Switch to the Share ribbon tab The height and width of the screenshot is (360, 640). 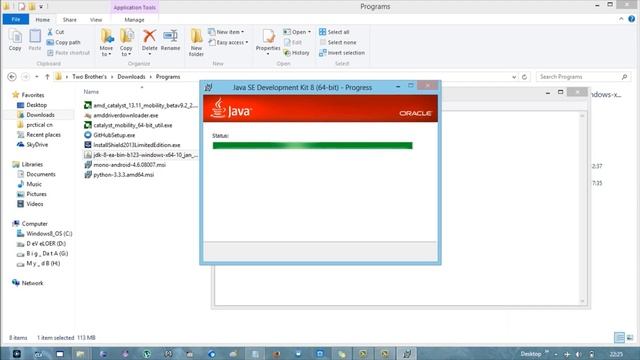(x=69, y=20)
